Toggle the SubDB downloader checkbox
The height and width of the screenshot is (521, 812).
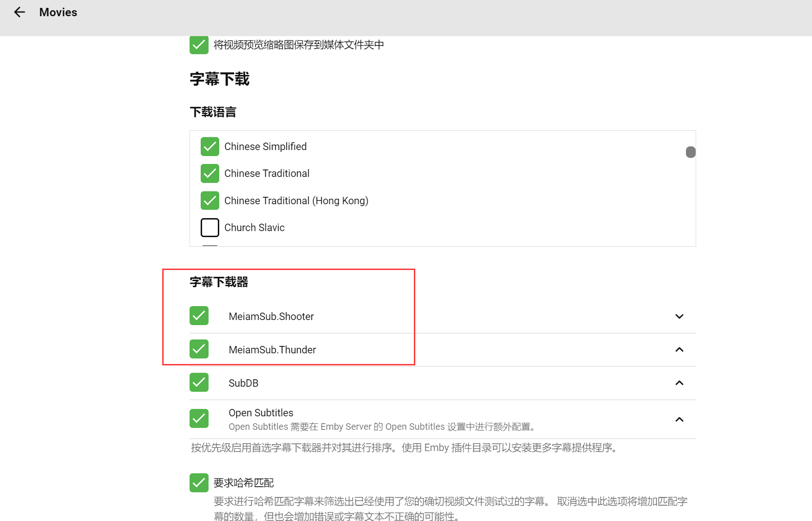[x=199, y=383]
